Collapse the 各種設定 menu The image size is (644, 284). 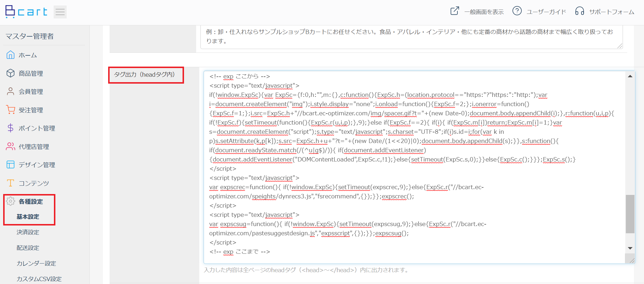[31, 202]
